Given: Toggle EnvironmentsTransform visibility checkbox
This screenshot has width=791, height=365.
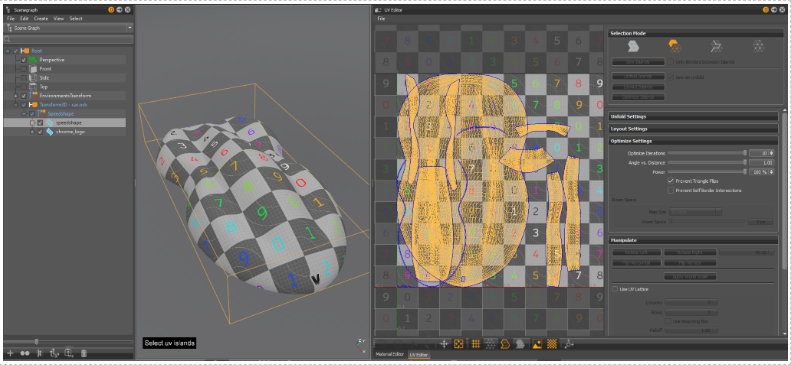Looking at the screenshot, I should tap(24, 96).
